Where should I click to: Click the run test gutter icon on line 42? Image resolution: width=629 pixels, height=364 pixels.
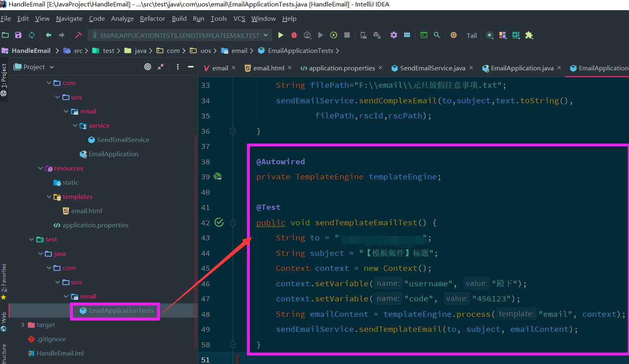point(219,222)
